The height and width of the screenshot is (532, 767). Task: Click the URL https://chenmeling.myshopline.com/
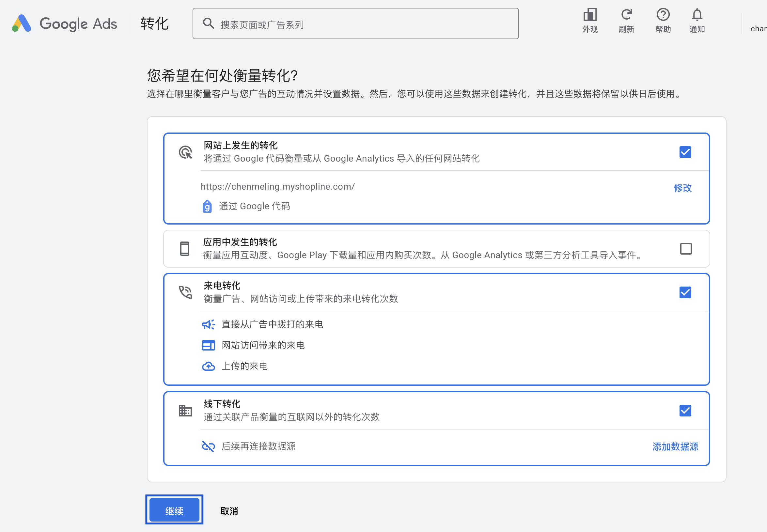(278, 186)
